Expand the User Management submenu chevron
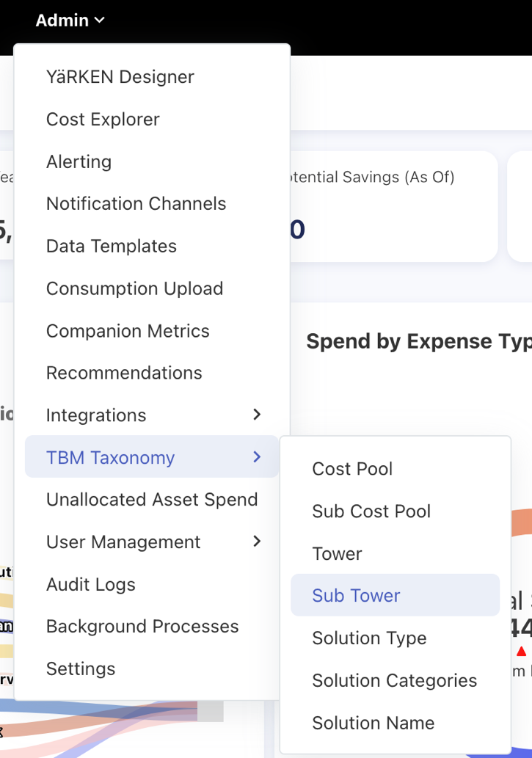Viewport: 532px width, 758px height. click(x=257, y=542)
